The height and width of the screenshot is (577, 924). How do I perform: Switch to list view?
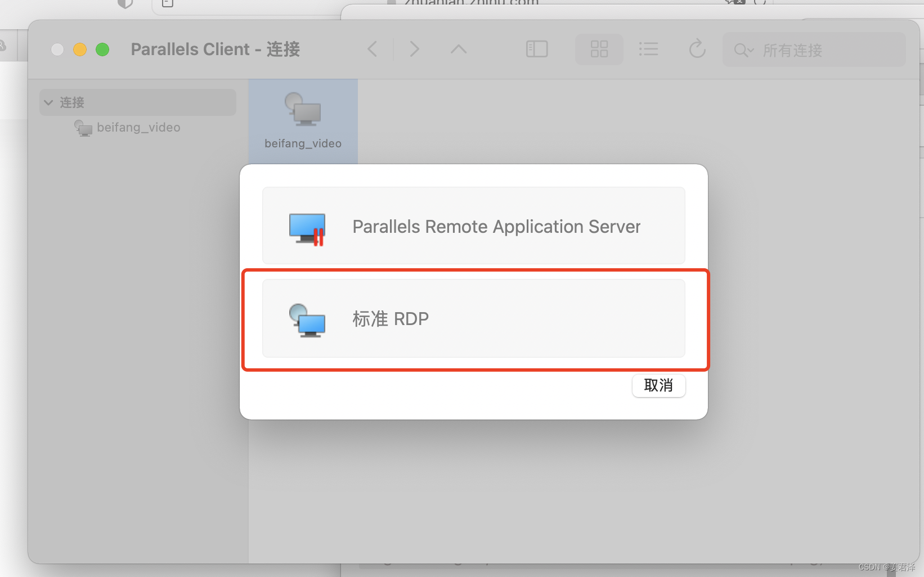click(648, 49)
